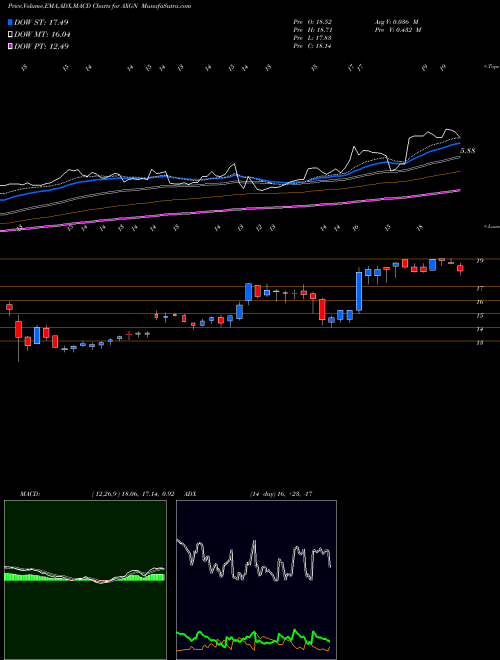Click the 'Pre H: 18.71' value
Screen dimensions: 500x660
312,30
